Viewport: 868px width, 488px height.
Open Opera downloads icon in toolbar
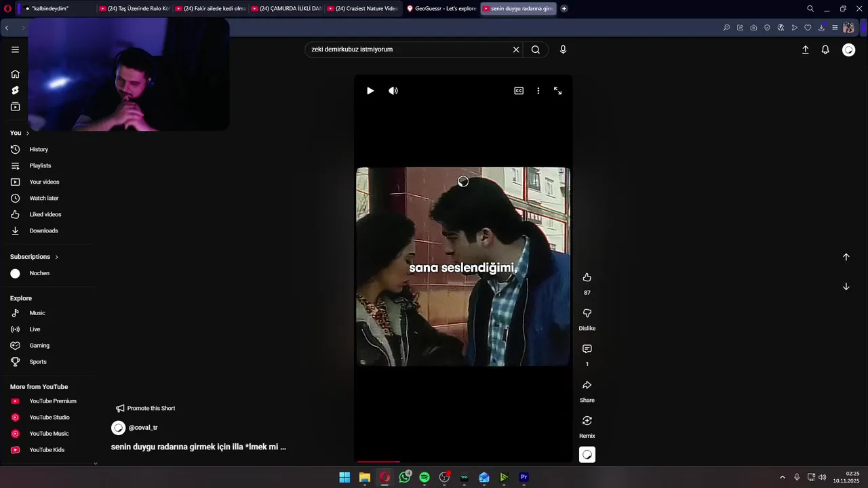821,28
